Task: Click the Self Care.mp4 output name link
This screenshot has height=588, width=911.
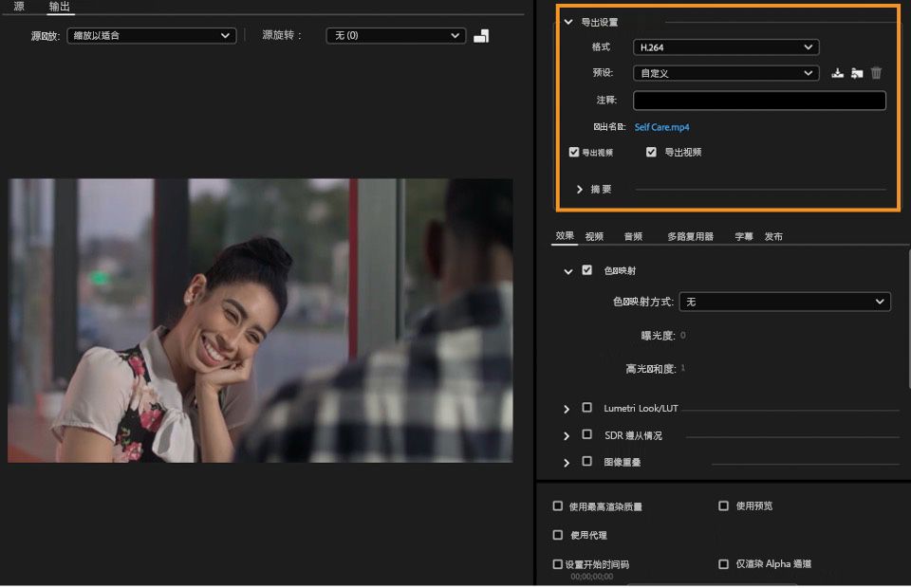Action: click(x=661, y=127)
